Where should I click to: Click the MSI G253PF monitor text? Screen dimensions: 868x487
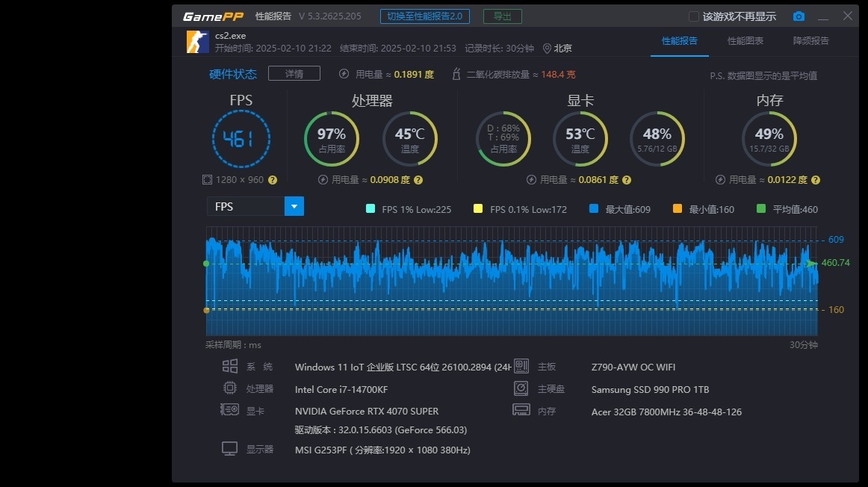[382, 450]
